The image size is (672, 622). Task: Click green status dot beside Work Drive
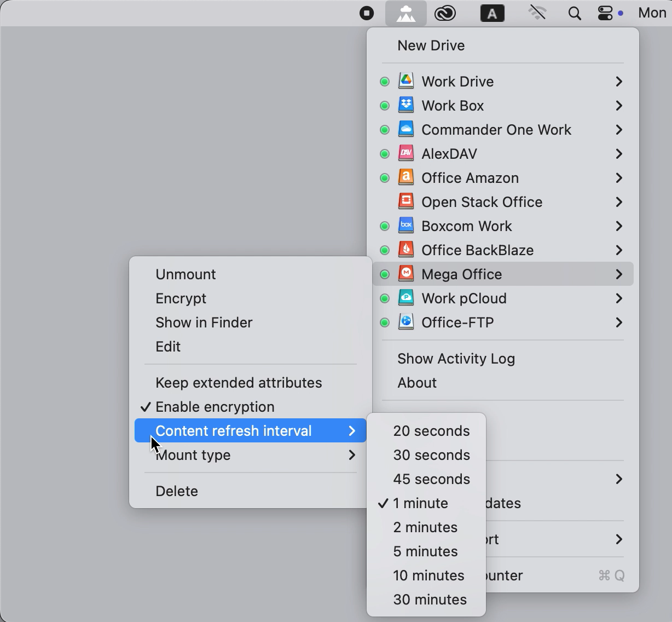[x=385, y=82]
